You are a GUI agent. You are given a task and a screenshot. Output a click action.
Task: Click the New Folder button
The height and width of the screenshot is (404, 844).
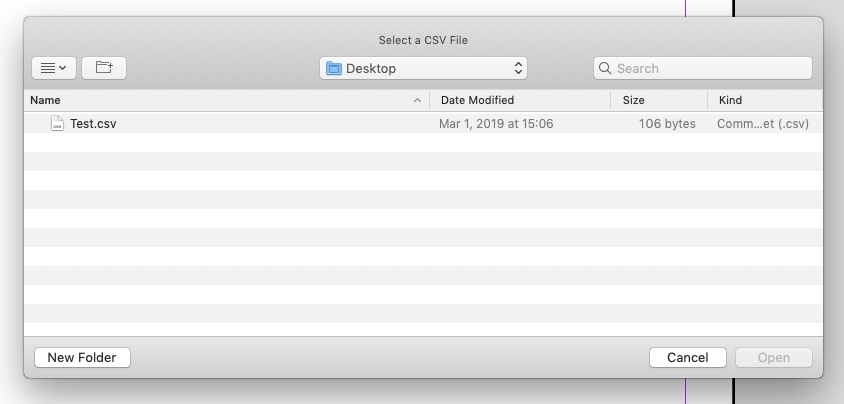[82, 358]
